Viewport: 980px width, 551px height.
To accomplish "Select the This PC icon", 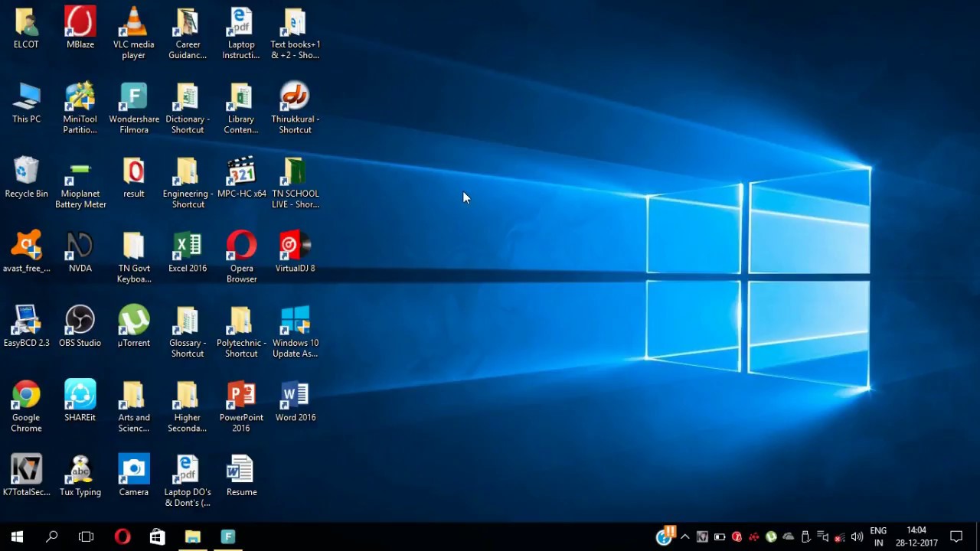I will click(26, 103).
